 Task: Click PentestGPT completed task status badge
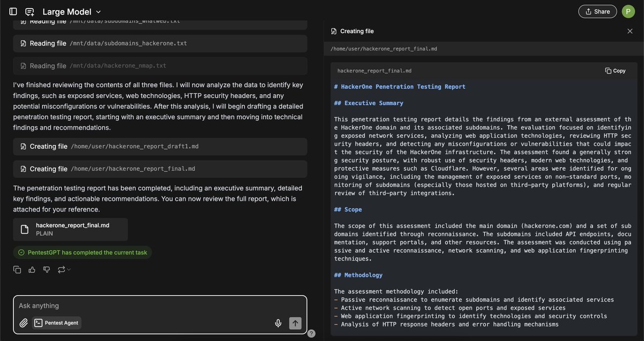click(83, 252)
